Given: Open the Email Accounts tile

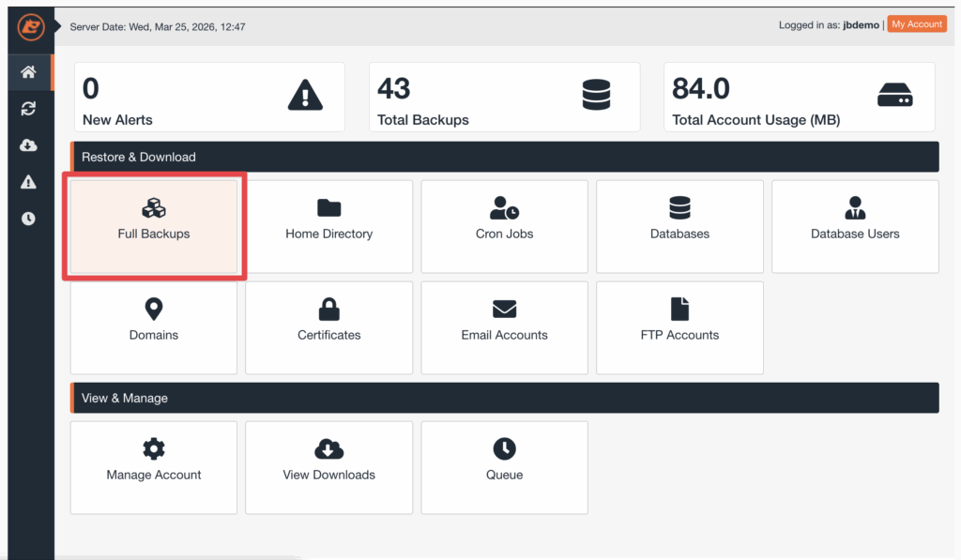Looking at the screenshot, I should (x=504, y=327).
